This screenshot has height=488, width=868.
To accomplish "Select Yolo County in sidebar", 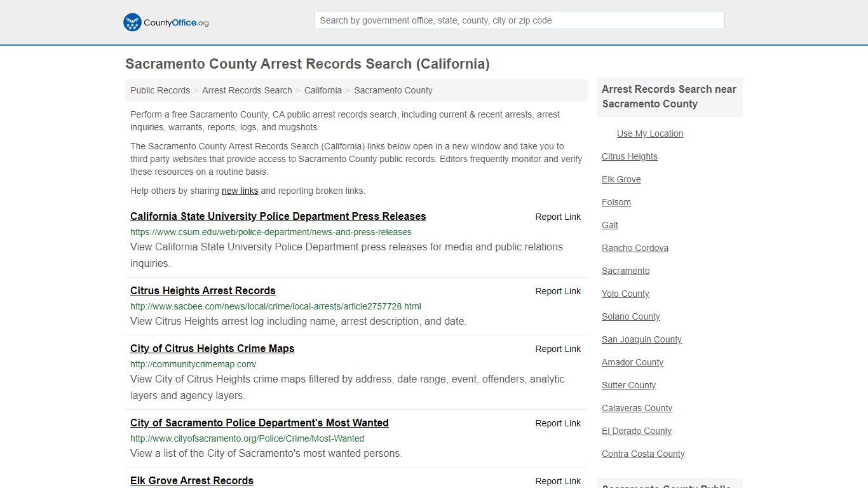I will (625, 294).
